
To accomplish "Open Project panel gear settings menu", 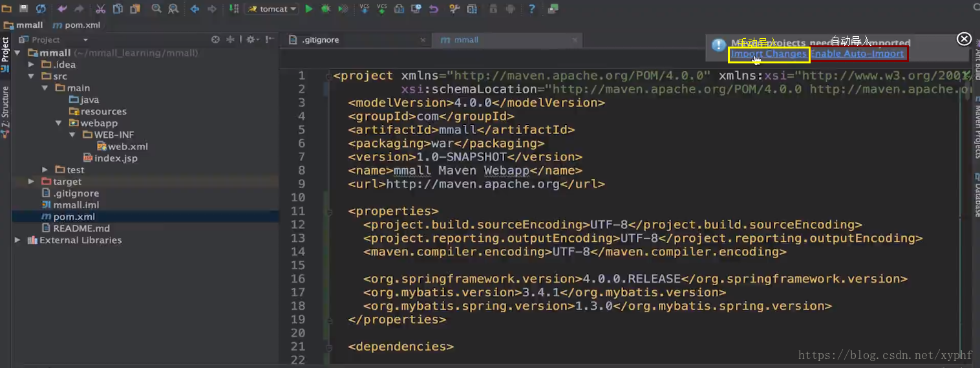I will (x=251, y=39).
